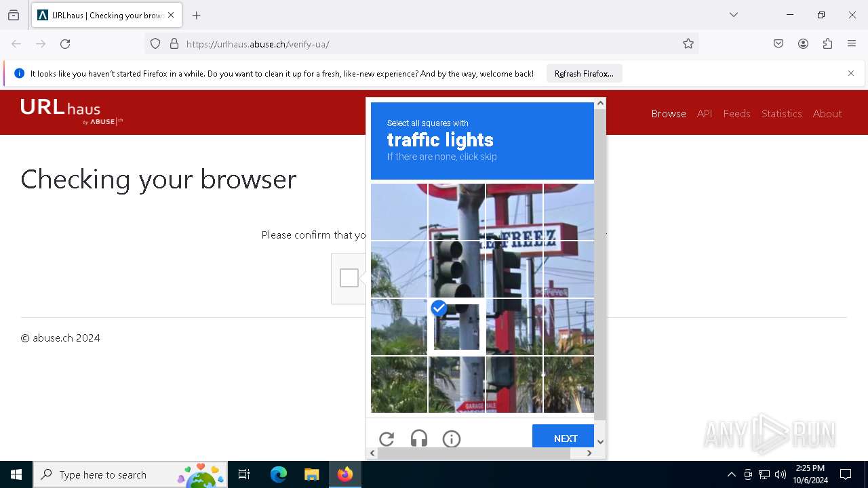Open Firefox recent browsing view

tap(14, 15)
